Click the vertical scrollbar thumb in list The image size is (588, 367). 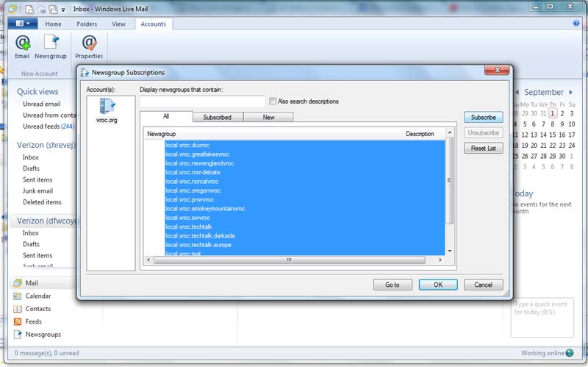449,180
